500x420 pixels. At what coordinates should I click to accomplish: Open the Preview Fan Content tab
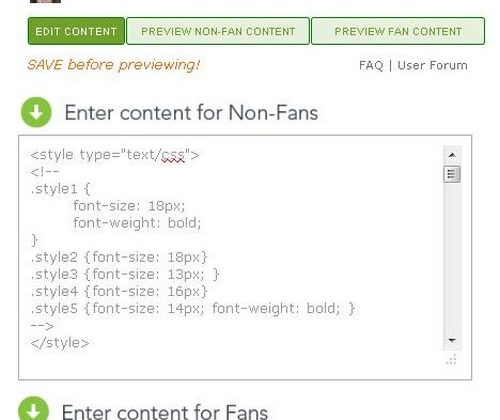pos(398,31)
